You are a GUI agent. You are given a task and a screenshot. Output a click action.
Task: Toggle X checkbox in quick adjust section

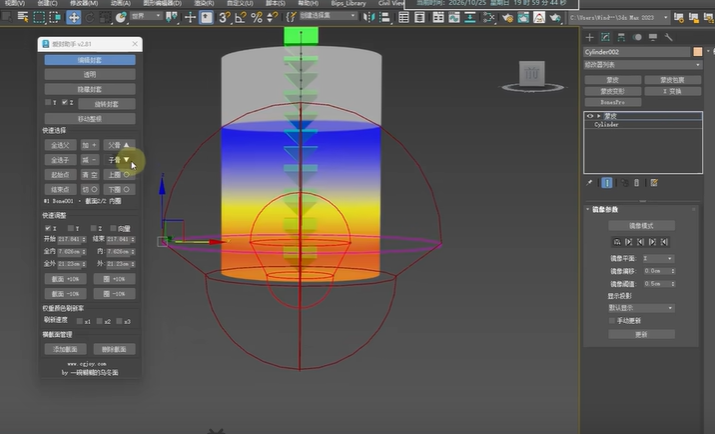[47, 228]
